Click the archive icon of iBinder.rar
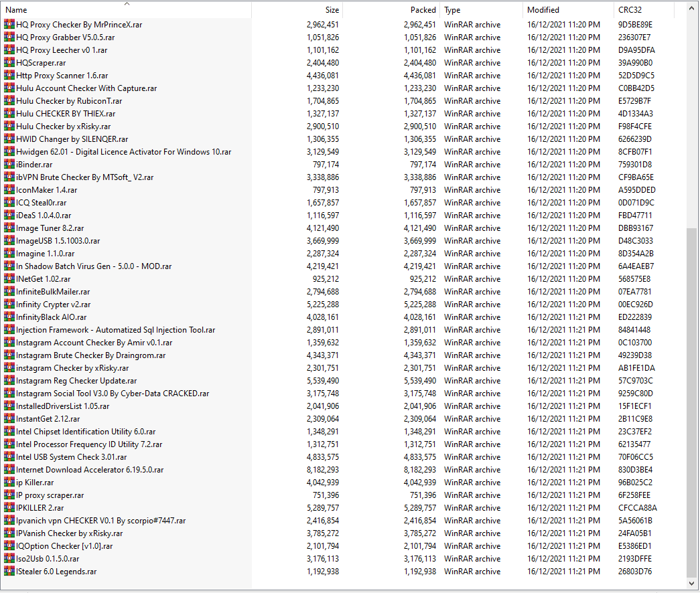Screen dimensions: 700x593 pyautogui.click(x=9, y=164)
